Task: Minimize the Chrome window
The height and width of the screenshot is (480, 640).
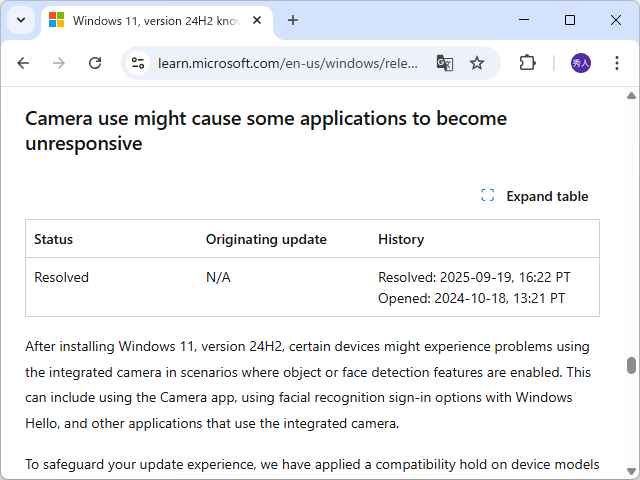Action: [524, 20]
